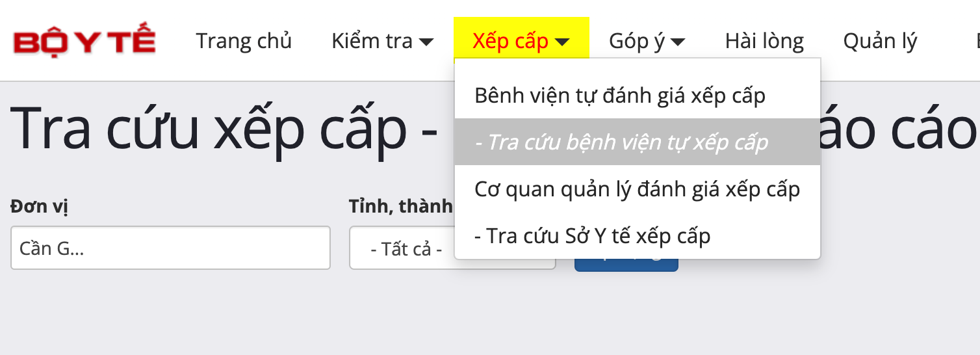Click the BỘ Y TẾ logo
The height and width of the screenshot is (355, 980).
coord(84,42)
